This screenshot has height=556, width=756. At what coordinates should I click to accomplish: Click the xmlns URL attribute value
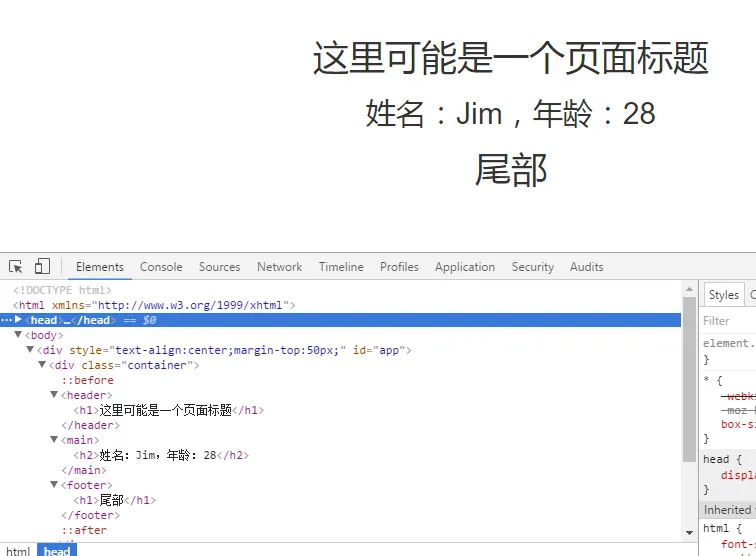coord(190,305)
